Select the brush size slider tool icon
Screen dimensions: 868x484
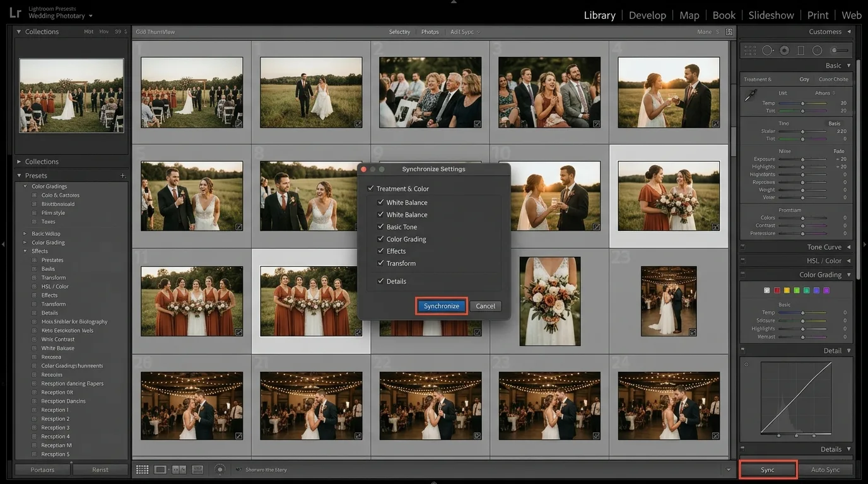pyautogui.click(x=839, y=50)
